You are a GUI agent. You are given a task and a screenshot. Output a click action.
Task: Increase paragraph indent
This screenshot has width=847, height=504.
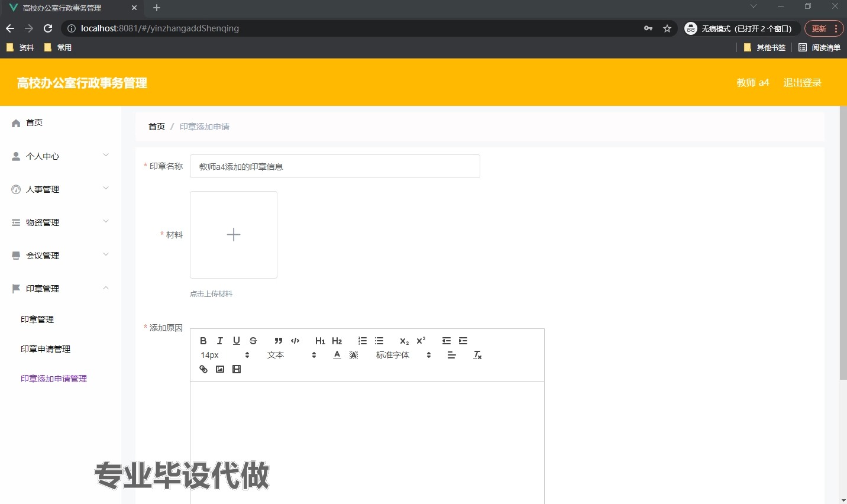coord(463,341)
